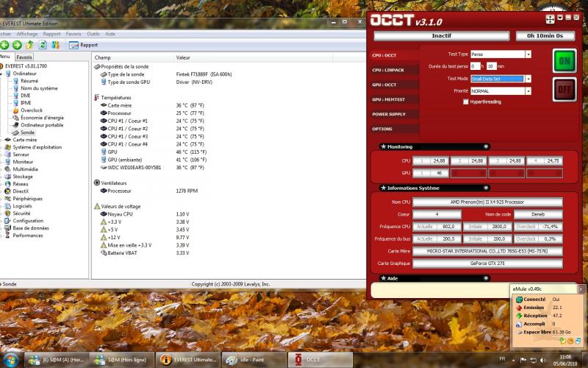Open the Configuration category

tap(28, 221)
